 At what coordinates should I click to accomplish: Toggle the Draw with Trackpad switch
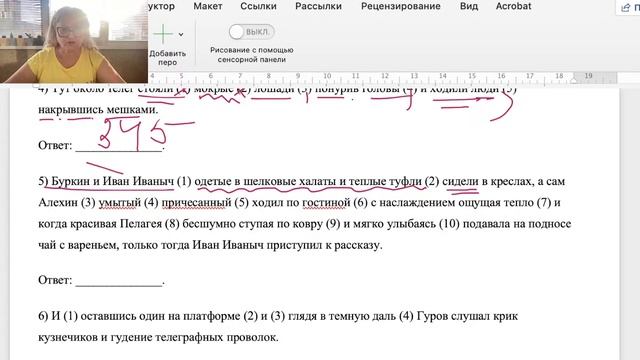(251, 32)
